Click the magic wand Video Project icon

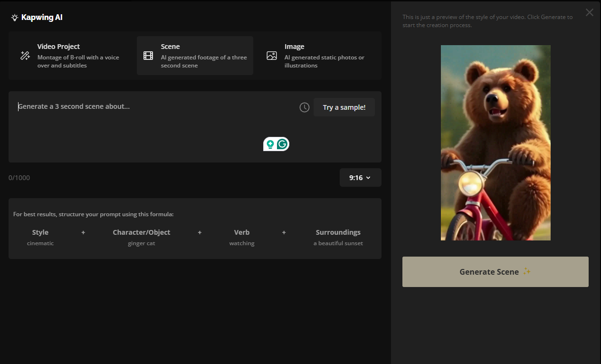pos(25,56)
